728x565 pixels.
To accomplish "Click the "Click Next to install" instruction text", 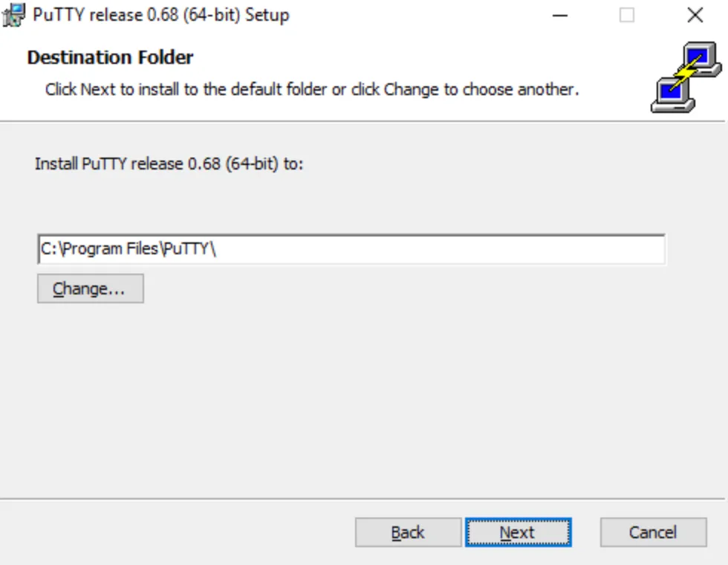I will tap(311, 90).
